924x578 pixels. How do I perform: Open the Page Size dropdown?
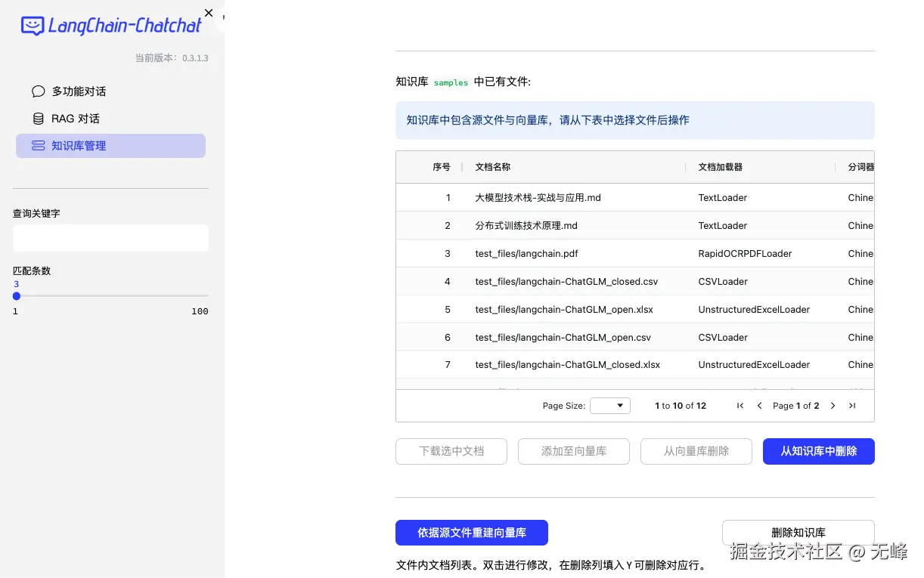tap(610, 406)
